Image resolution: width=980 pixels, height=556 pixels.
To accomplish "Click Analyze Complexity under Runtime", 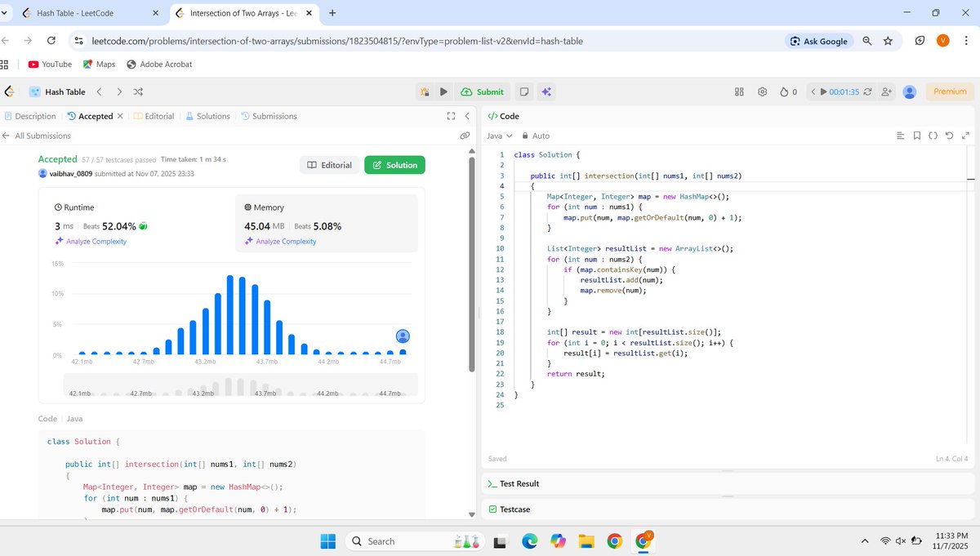I will [x=91, y=241].
